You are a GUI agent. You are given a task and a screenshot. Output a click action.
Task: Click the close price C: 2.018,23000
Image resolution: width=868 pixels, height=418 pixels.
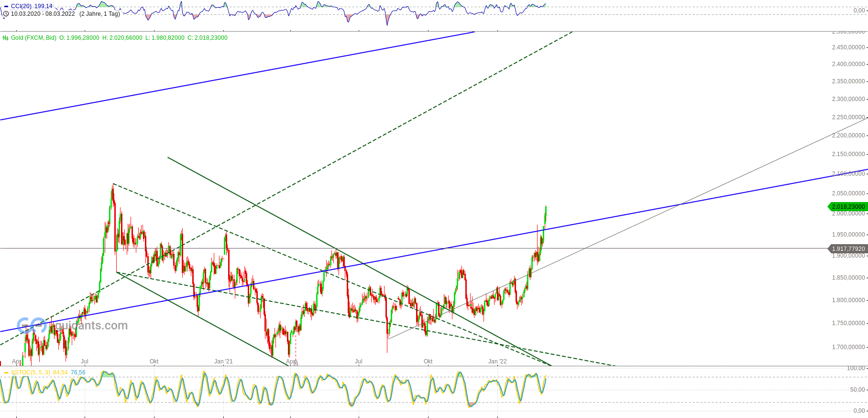click(x=208, y=38)
